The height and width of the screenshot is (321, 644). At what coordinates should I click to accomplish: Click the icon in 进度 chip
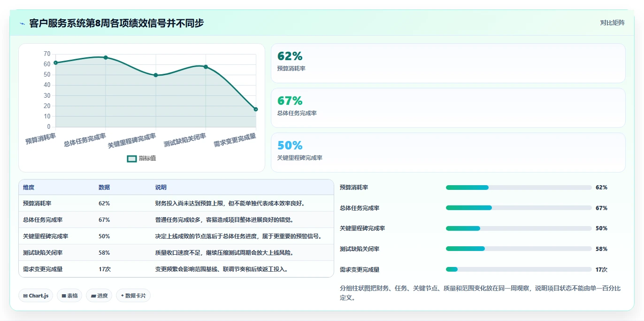tap(93, 296)
